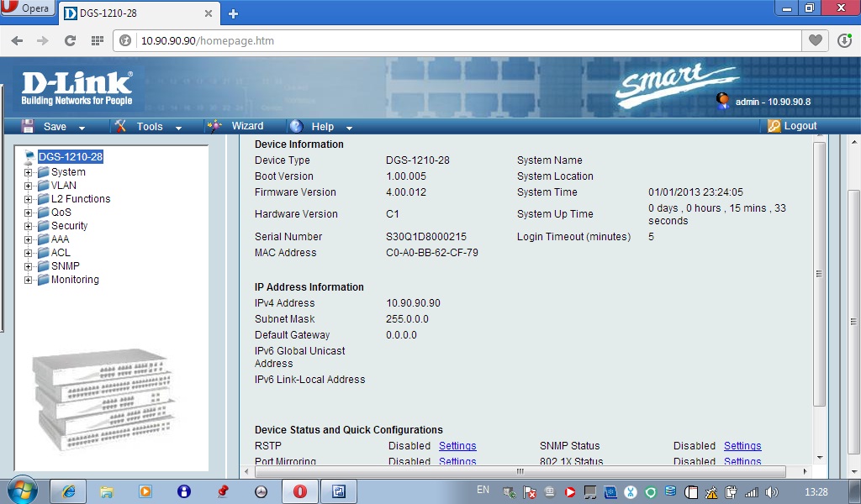Open a new tab with plus icon
The height and width of the screenshot is (504, 861).
[234, 13]
